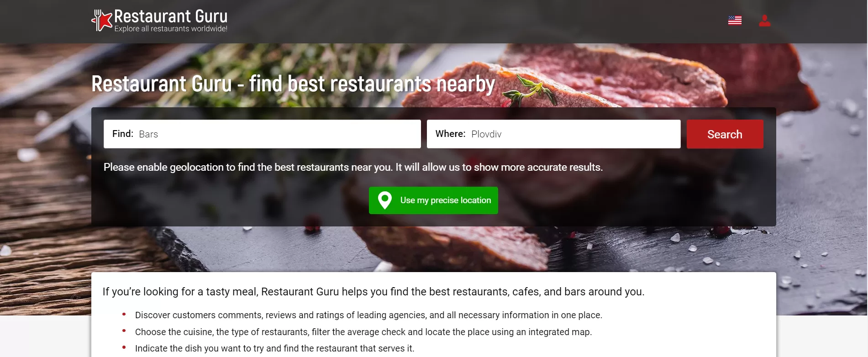The height and width of the screenshot is (357, 868).
Task: Open the US flag language selector
Action: (735, 21)
